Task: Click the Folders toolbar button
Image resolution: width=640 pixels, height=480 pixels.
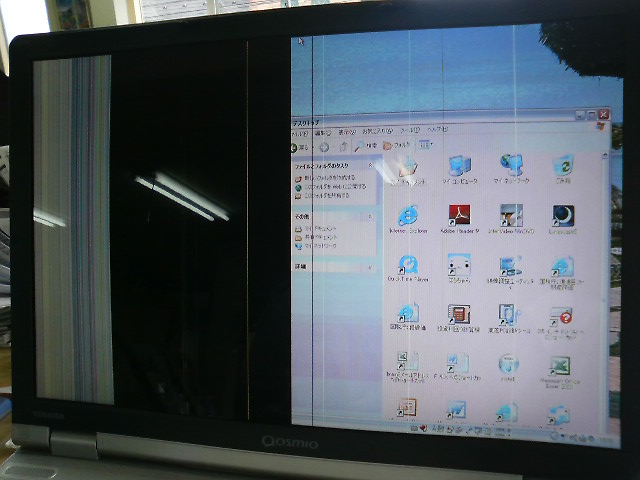Action: pos(397,146)
